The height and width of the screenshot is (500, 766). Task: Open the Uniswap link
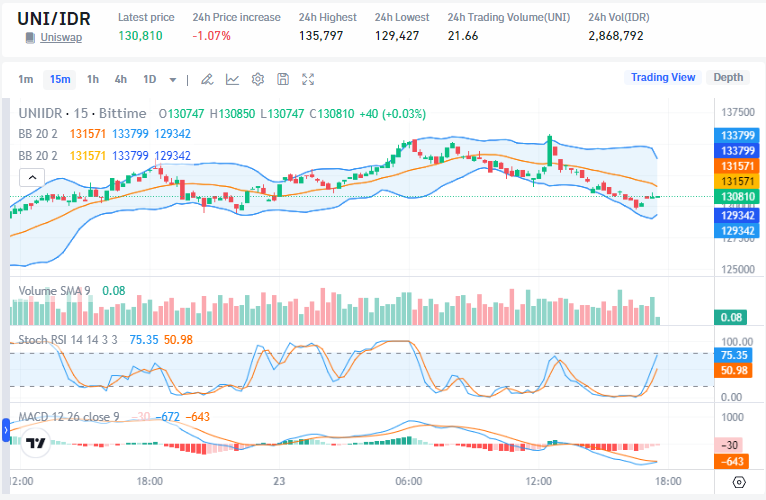(61, 38)
